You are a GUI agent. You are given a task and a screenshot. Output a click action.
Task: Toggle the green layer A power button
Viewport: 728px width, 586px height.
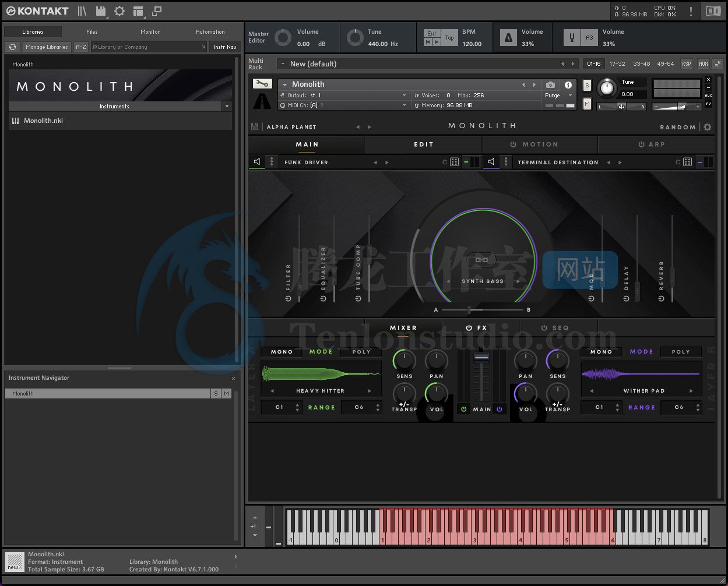click(464, 410)
